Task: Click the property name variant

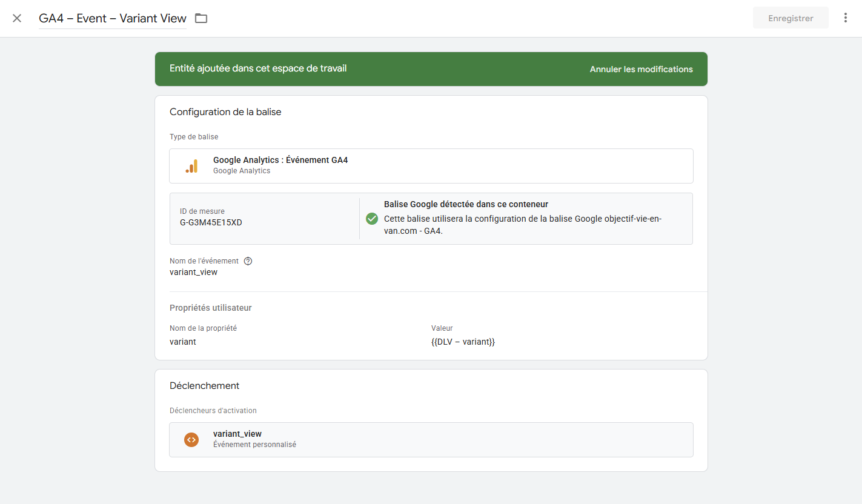Action: [x=183, y=342]
